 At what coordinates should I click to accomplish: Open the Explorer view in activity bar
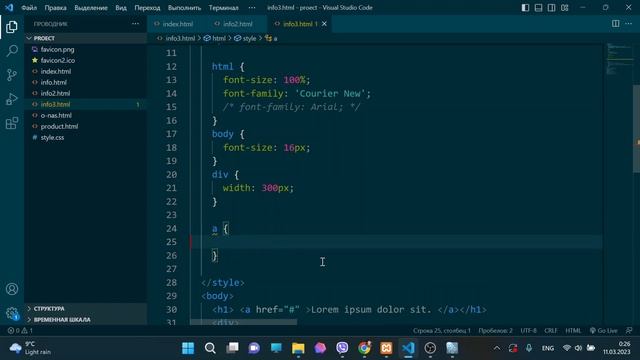[12, 27]
